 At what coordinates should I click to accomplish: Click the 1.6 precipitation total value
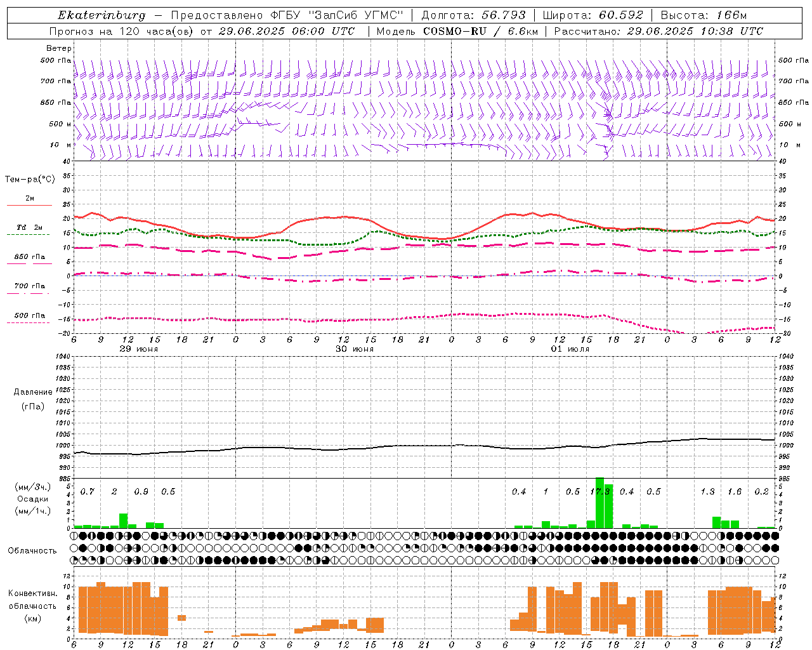(735, 492)
